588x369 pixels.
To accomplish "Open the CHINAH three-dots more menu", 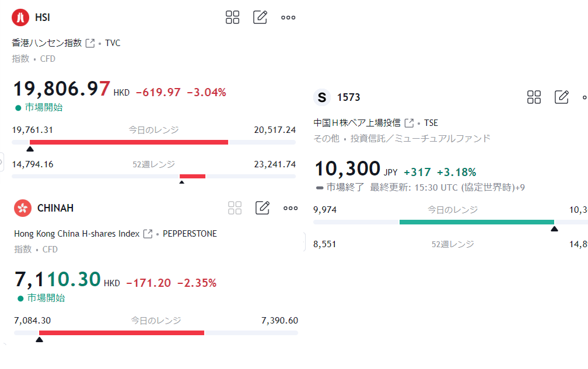I will 290,208.
